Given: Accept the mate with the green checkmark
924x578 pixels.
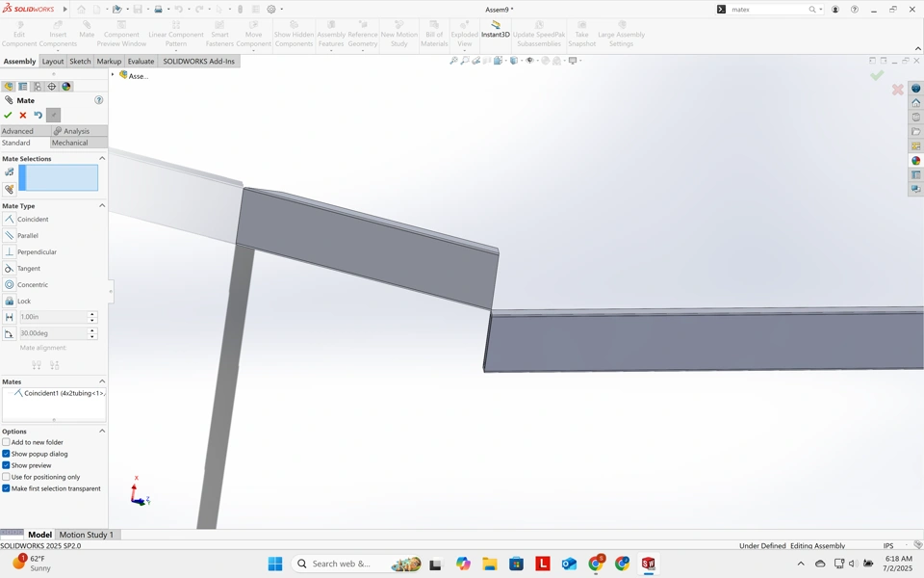Looking at the screenshot, I should pos(8,115).
